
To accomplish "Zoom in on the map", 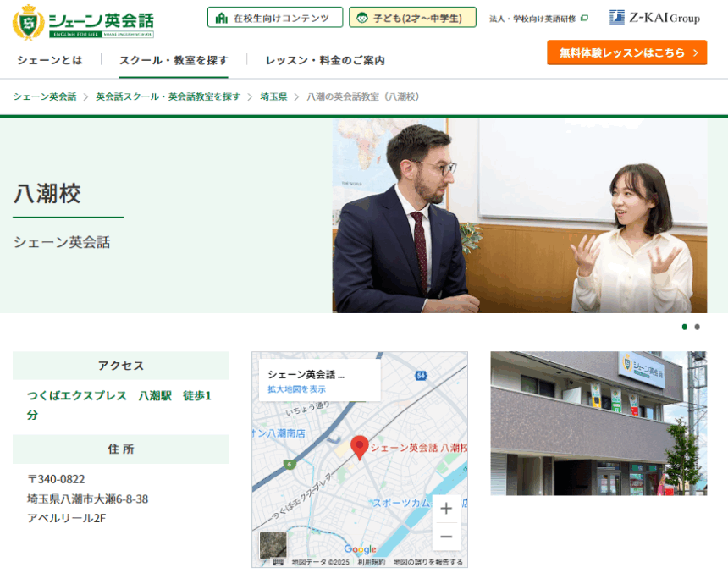I will (446, 509).
